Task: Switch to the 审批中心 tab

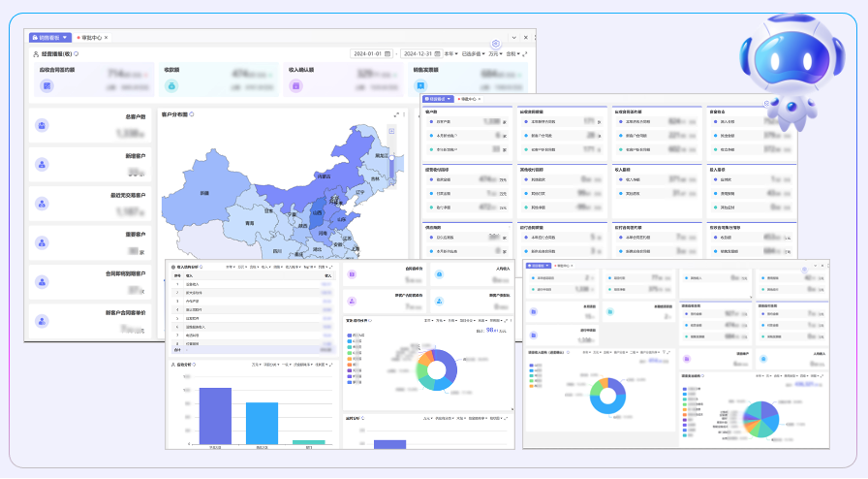Action: pos(91,37)
